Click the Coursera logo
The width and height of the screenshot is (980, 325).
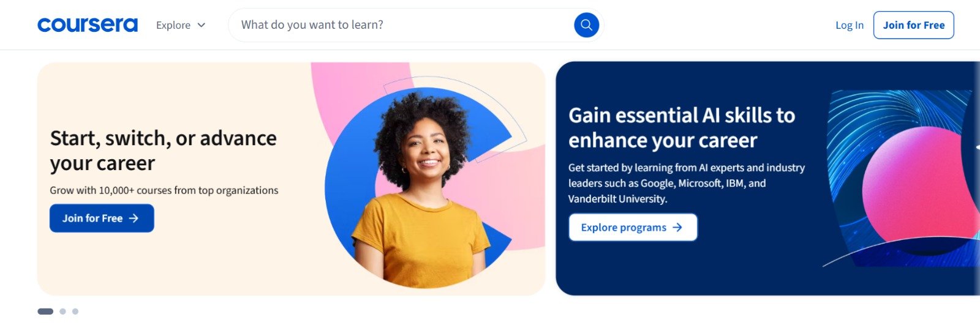(x=88, y=25)
